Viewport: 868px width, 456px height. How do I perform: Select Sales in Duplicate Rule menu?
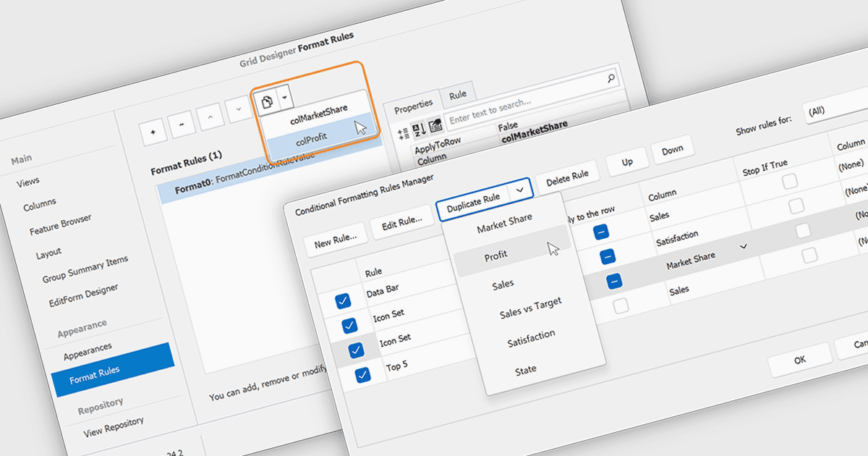click(x=503, y=285)
